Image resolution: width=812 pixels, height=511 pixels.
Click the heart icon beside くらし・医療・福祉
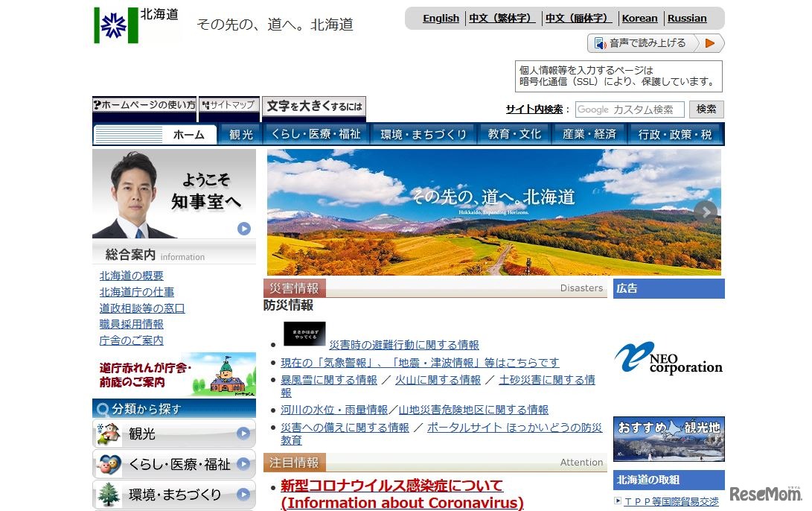[109, 464]
